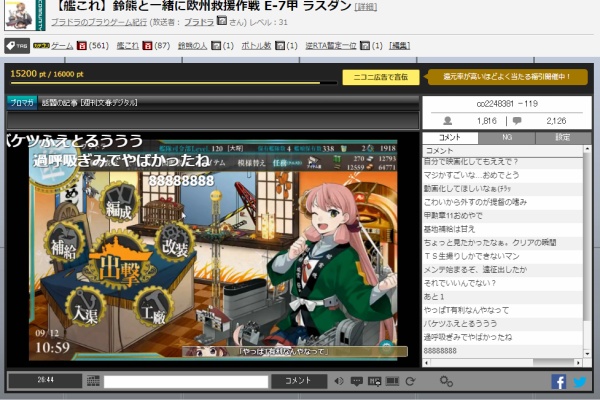
Task: Toggle comment display speech bubble icon
Action: pyautogui.click(x=357, y=381)
